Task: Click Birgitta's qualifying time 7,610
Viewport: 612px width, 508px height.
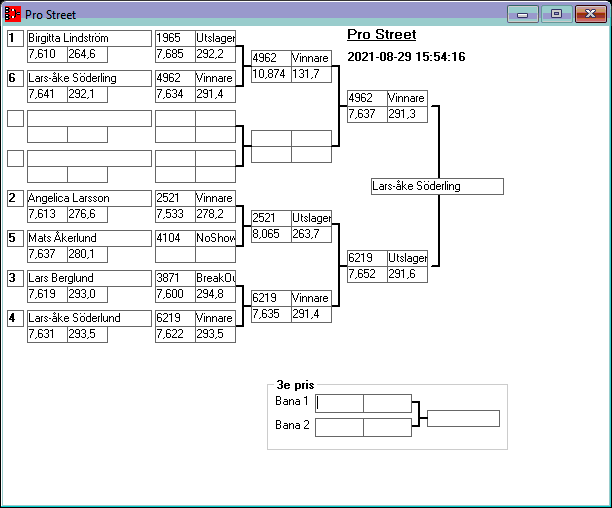Action: point(47,54)
